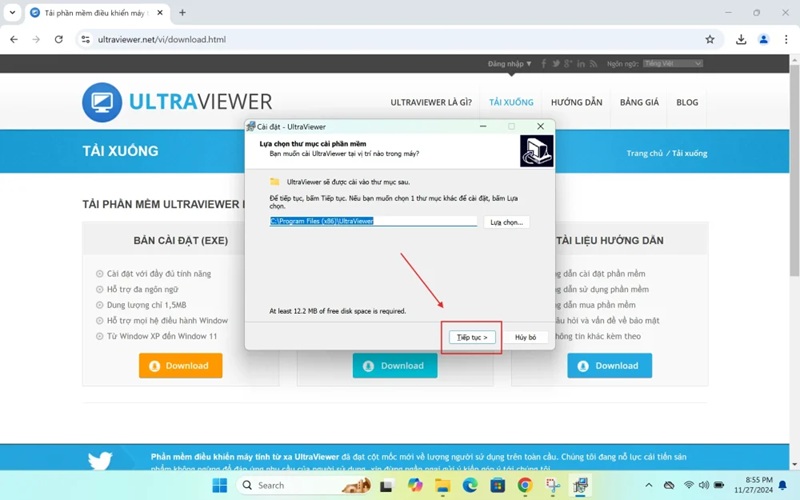Click the Twitter icon in top bar
This screenshot has width=800, height=500.
pyautogui.click(x=557, y=64)
